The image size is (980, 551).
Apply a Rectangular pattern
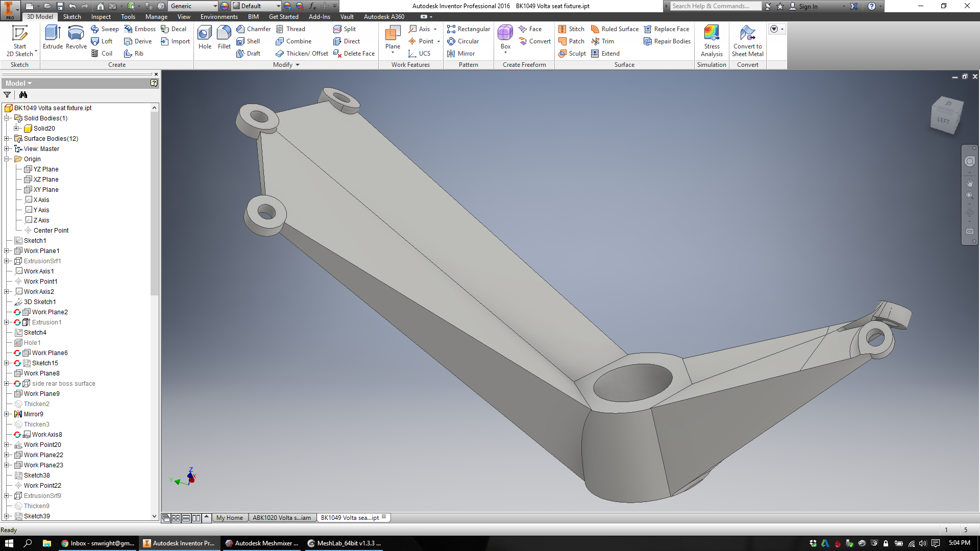click(469, 29)
